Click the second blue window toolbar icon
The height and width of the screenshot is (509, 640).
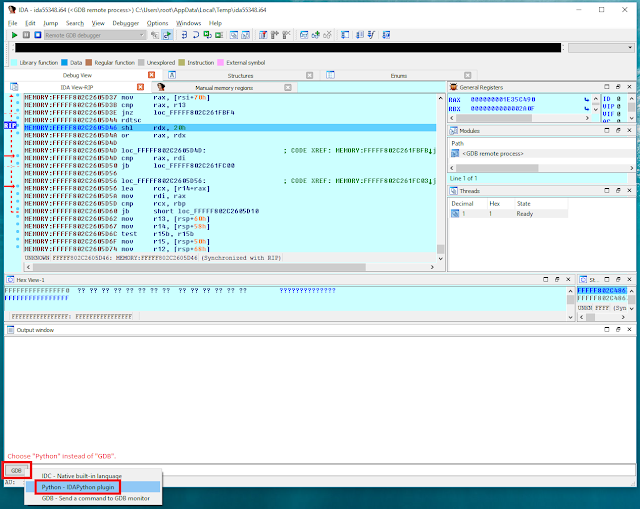pyautogui.click(x=245, y=35)
